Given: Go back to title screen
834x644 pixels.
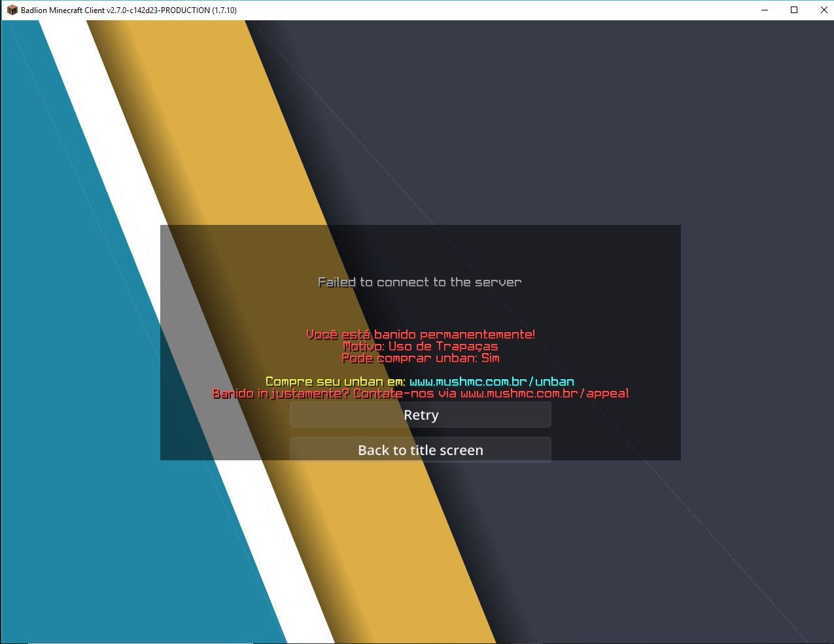Looking at the screenshot, I should click(421, 450).
